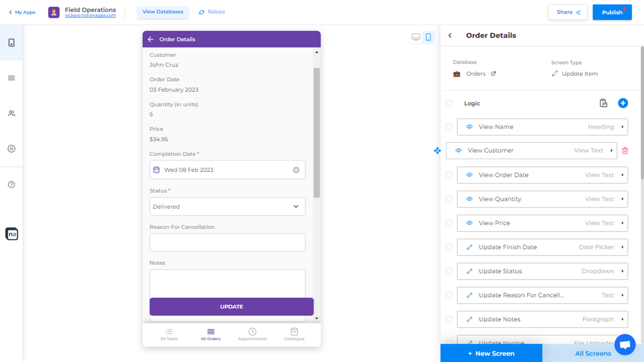Check the Logic select-all checkbox
The width and height of the screenshot is (644, 362).
(x=449, y=103)
